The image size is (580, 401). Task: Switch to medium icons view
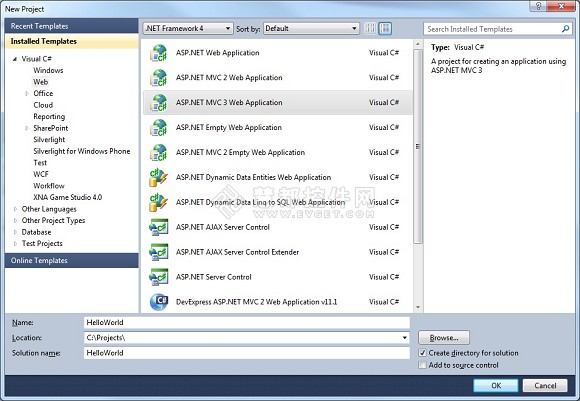[385, 28]
